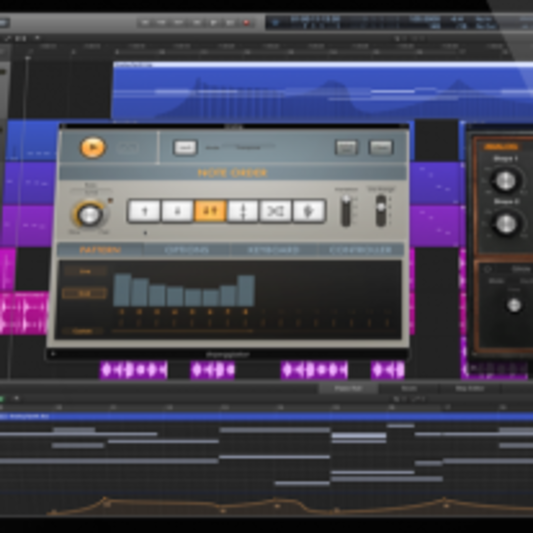Select the highlighted Up/Down note order button
533x533 pixels.
coord(210,211)
